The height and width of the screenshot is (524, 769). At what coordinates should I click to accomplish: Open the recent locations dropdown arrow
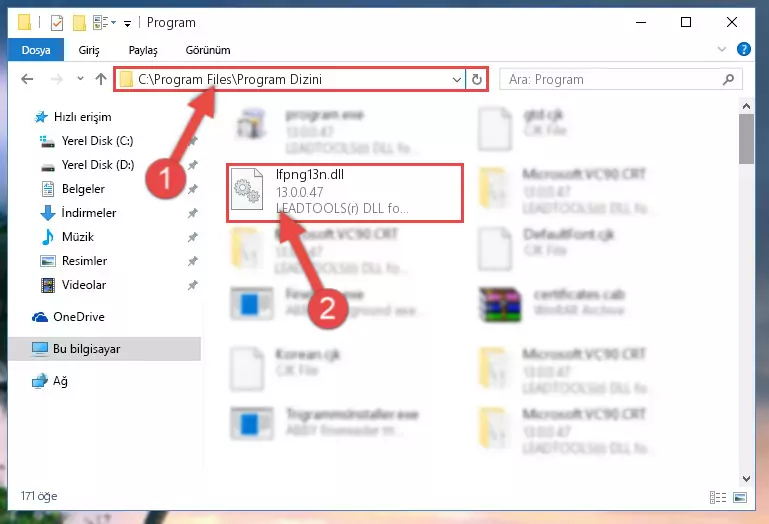point(80,79)
